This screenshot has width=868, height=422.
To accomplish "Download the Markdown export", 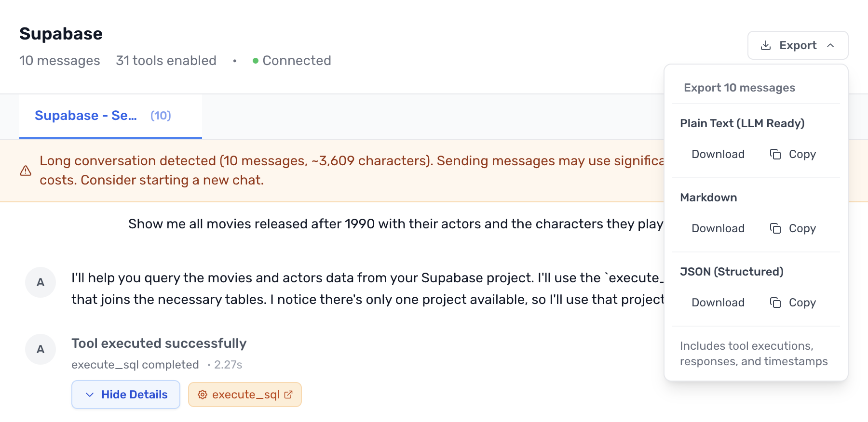I will click(x=718, y=228).
